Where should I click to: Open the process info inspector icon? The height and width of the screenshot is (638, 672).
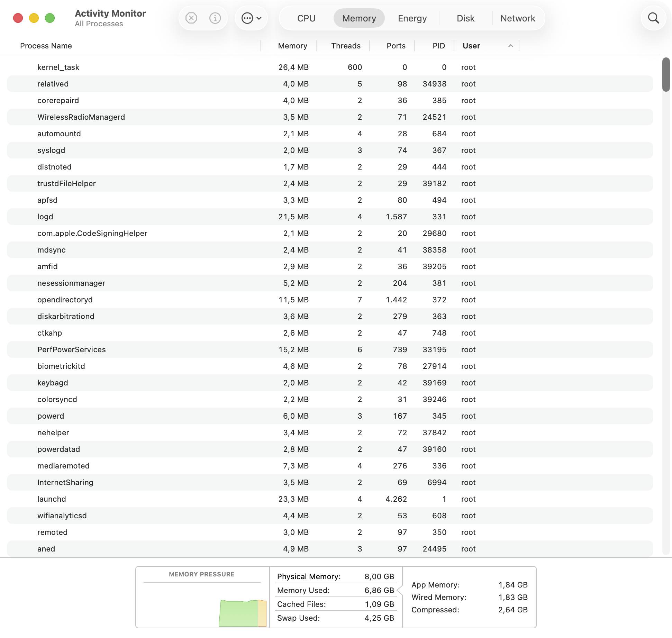[x=215, y=18]
